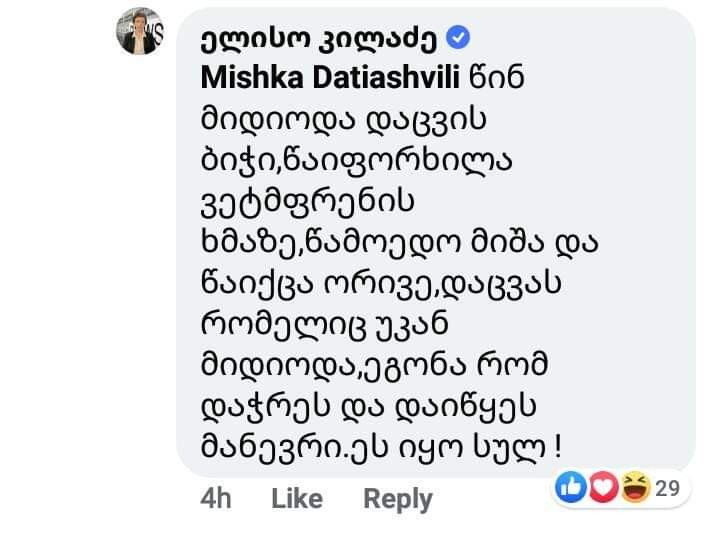Click the blue verified badge
720x536 pixels.
tap(458, 39)
